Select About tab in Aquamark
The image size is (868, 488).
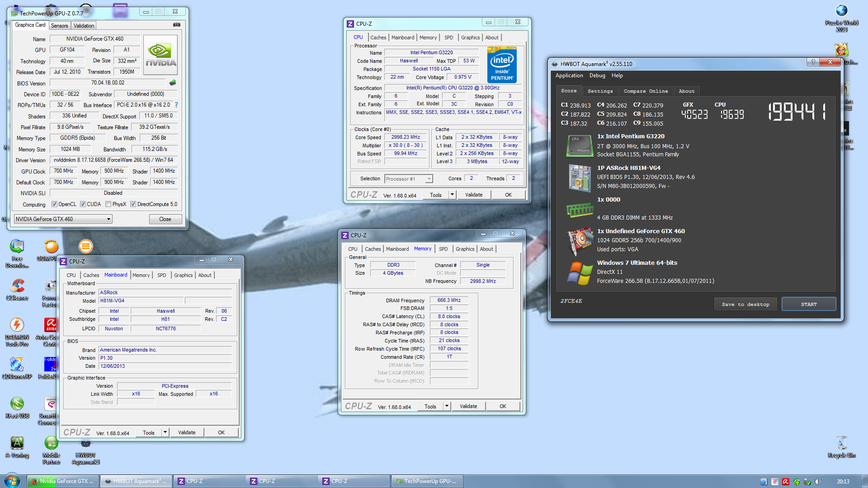[686, 91]
